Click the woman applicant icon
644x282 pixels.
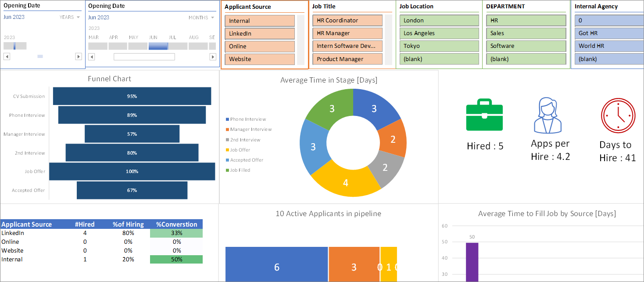coord(547,115)
